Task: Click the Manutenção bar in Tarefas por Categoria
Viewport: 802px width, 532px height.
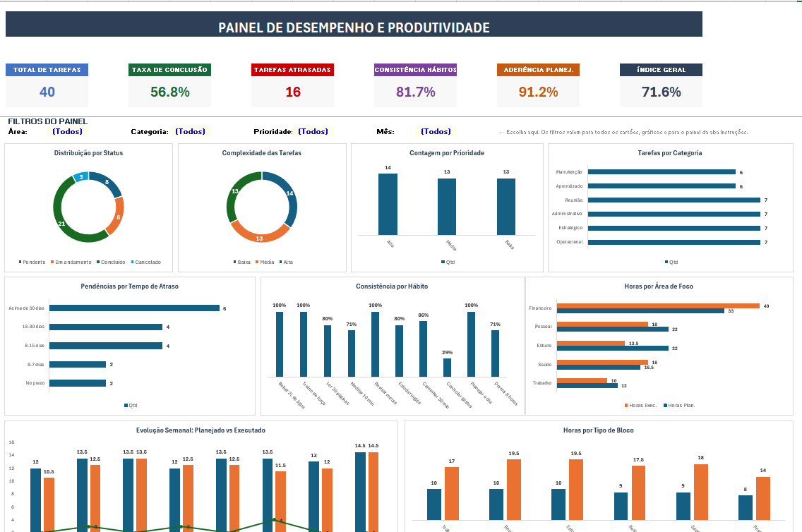Action: pyautogui.click(x=662, y=171)
